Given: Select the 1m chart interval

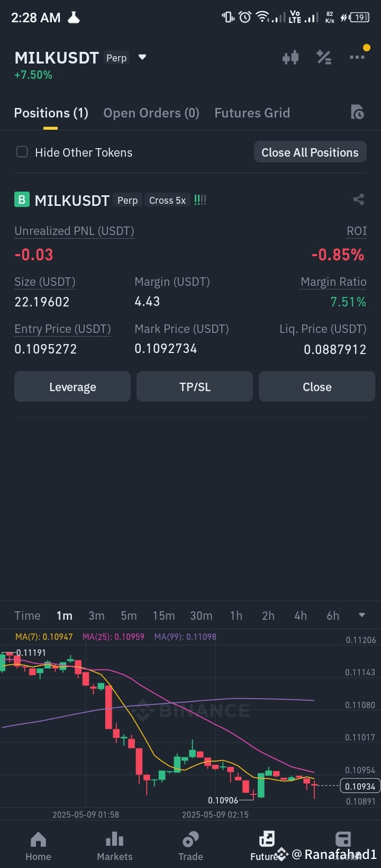Looking at the screenshot, I should pyautogui.click(x=65, y=616).
